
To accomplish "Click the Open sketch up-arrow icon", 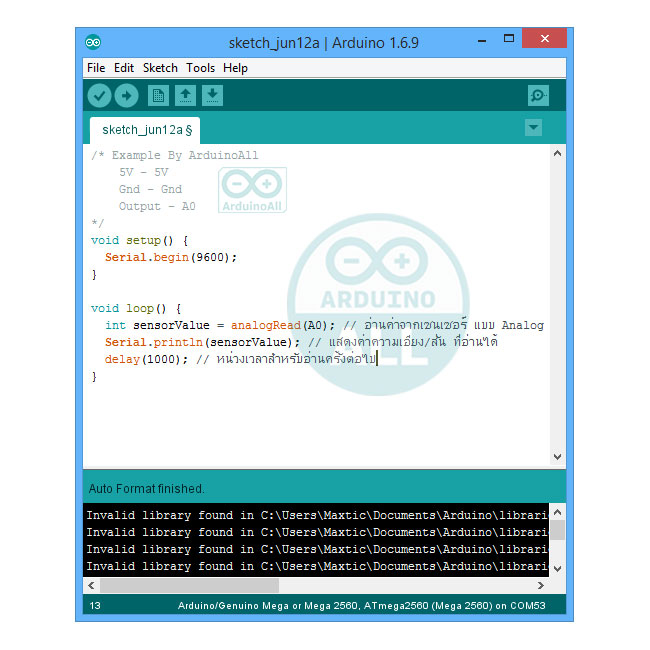I will point(185,95).
